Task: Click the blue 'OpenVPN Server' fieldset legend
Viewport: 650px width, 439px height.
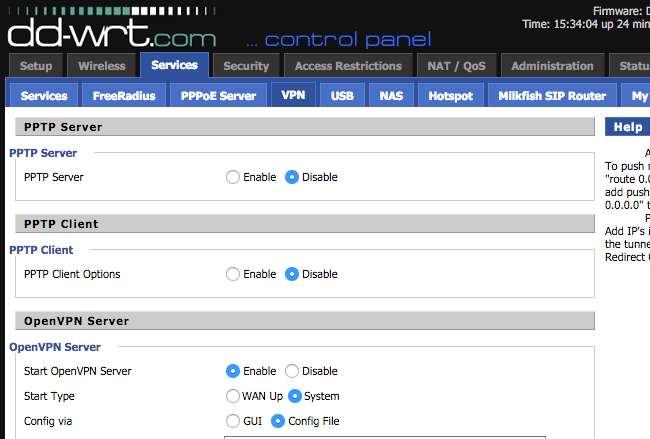Action: coord(55,347)
